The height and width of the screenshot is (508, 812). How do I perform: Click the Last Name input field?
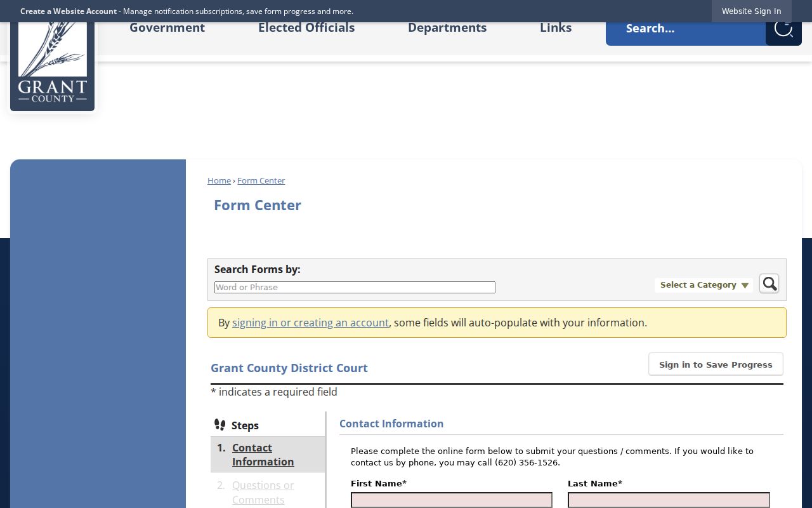(x=669, y=500)
